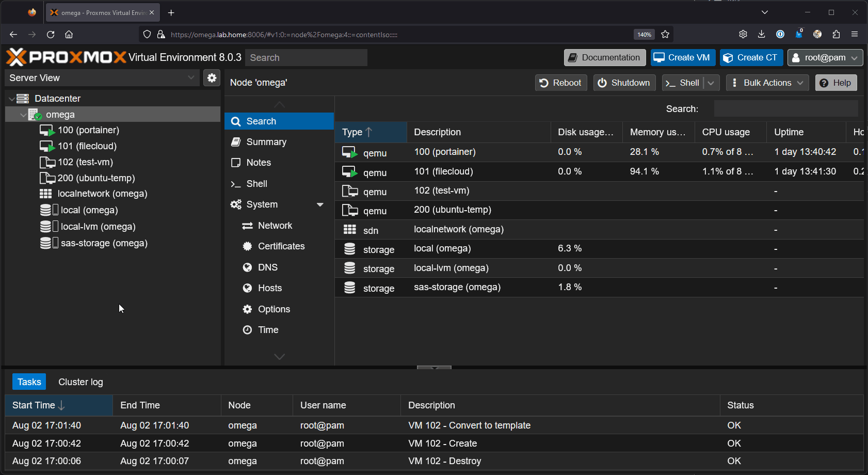Open the root@pam user menu

[825, 57]
